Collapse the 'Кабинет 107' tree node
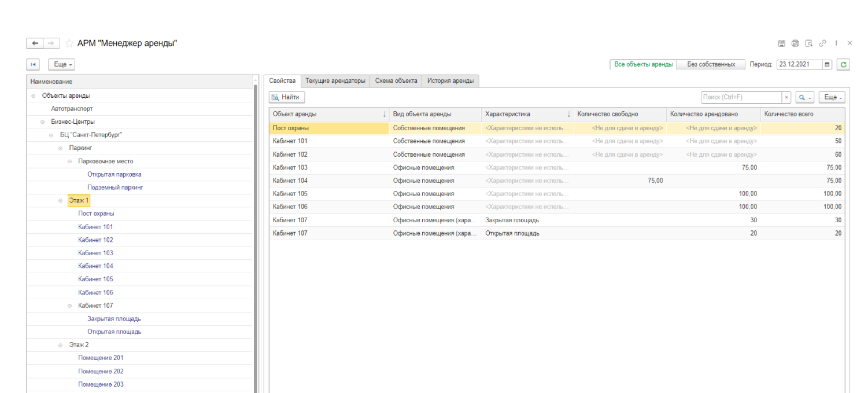 tap(70, 306)
